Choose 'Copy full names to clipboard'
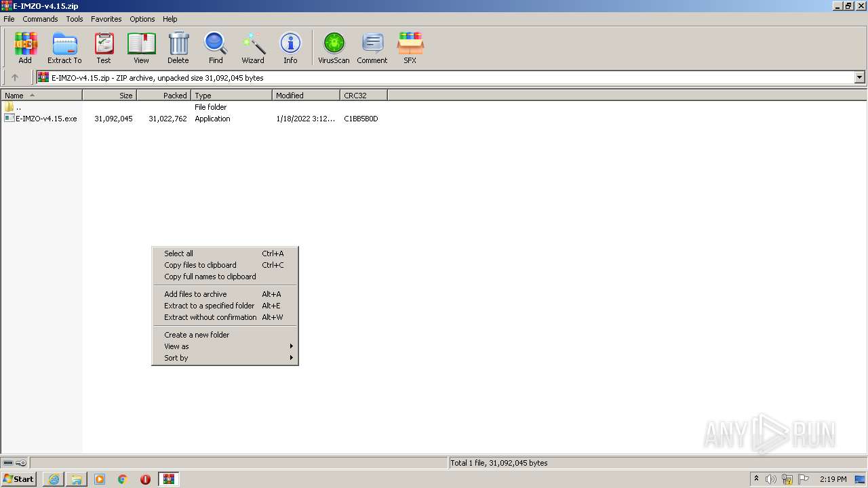The width and height of the screenshot is (868, 488). point(225,277)
